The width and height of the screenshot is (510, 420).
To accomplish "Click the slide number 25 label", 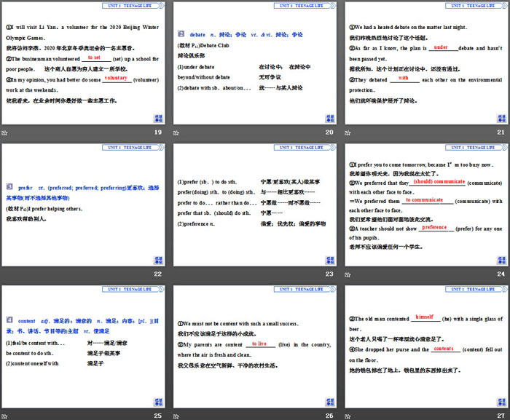I will (x=158, y=415).
